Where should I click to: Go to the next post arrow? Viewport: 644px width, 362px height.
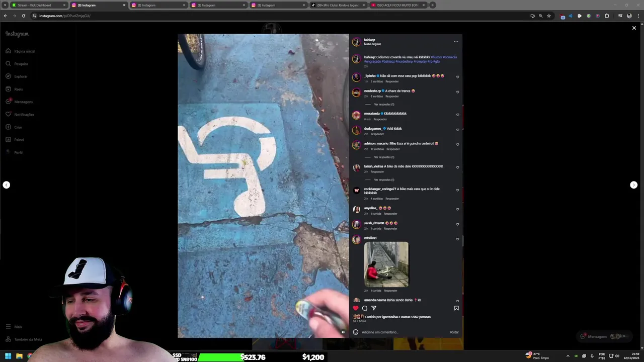pos(634,185)
